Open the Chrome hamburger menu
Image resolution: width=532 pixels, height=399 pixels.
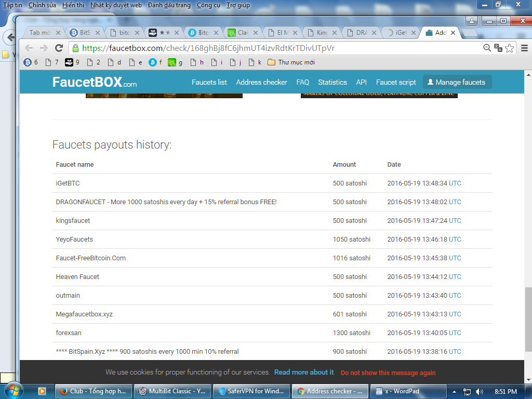tap(524, 48)
